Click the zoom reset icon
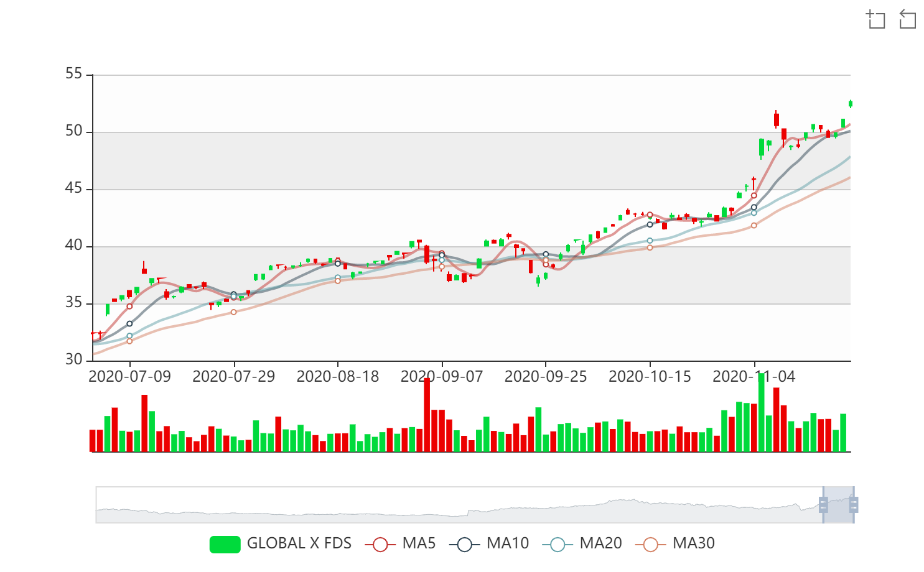Viewport: 924px width, 572px height. 908,19
